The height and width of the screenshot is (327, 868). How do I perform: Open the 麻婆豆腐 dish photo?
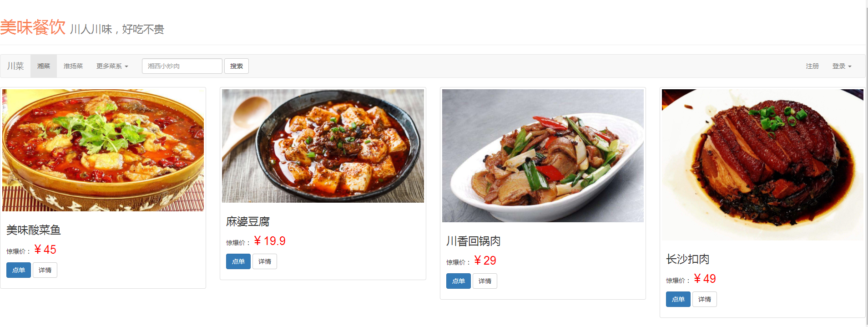click(323, 146)
